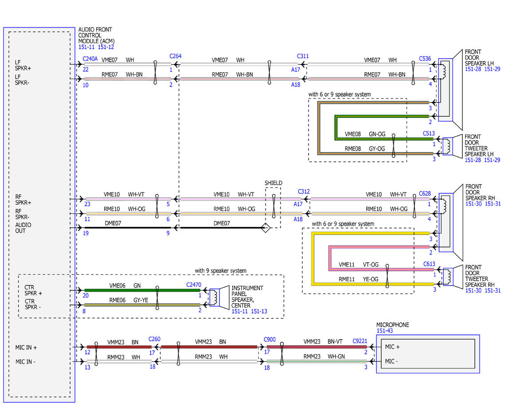Click the Microphone component box
This screenshot has width=532, height=411.
pyautogui.click(x=428, y=354)
